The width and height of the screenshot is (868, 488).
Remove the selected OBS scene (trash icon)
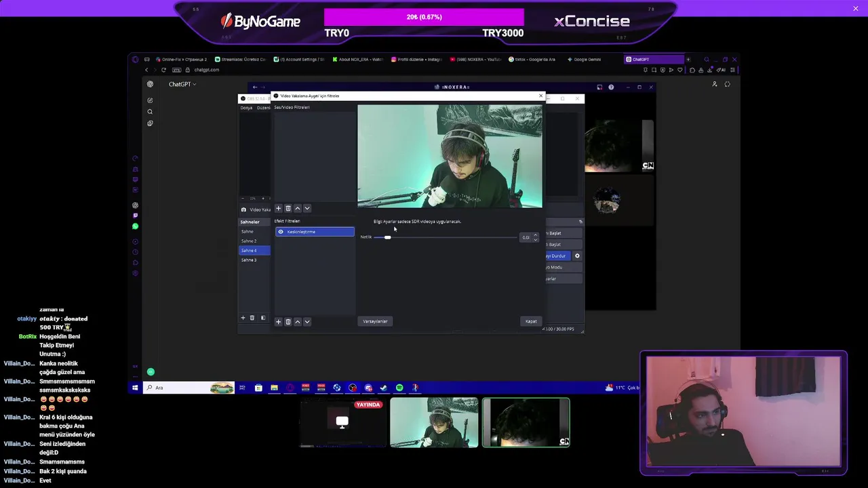252,318
